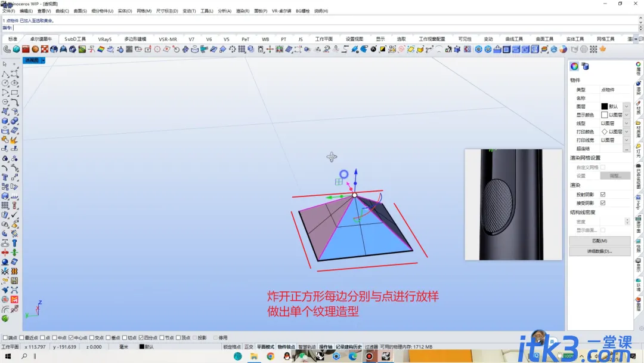
Task: Click the command input field
Action: pos(324,28)
